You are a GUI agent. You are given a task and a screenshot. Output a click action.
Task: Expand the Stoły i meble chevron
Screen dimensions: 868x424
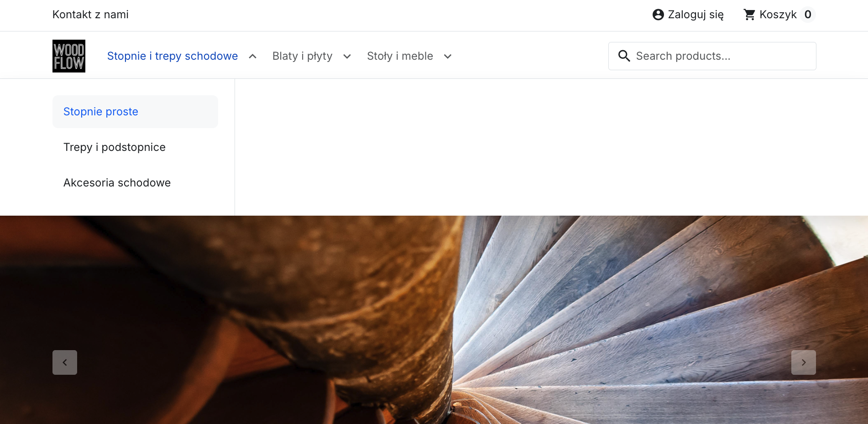click(448, 56)
